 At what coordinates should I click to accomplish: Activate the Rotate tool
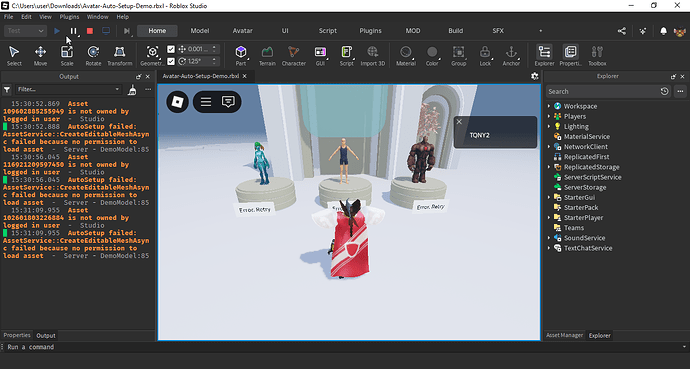tap(93, 55)
